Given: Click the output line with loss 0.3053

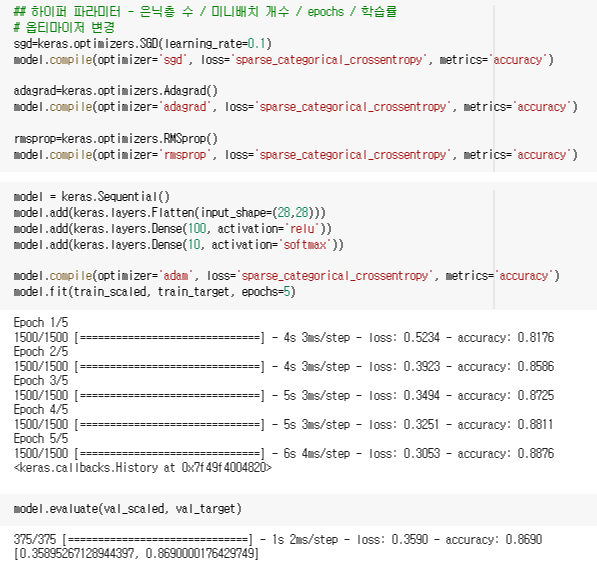Looking at the screenshot, I should click(284, 453).
